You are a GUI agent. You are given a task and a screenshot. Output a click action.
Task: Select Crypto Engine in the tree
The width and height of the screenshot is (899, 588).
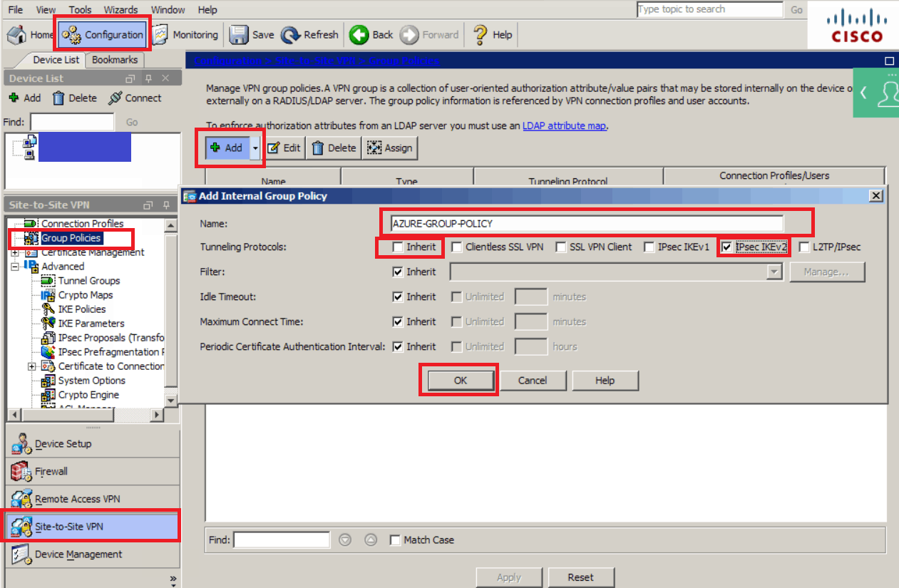[x=88, y=395]
